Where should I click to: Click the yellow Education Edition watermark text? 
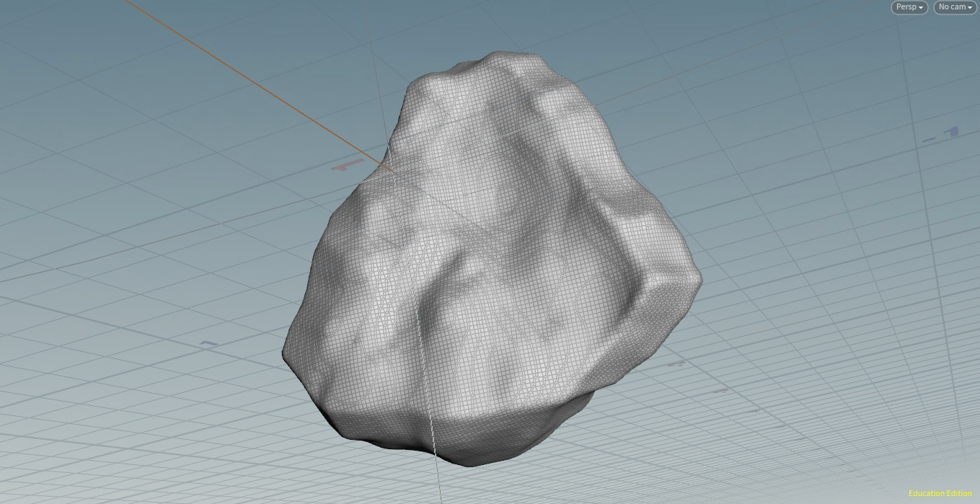(x=940, y=493)
